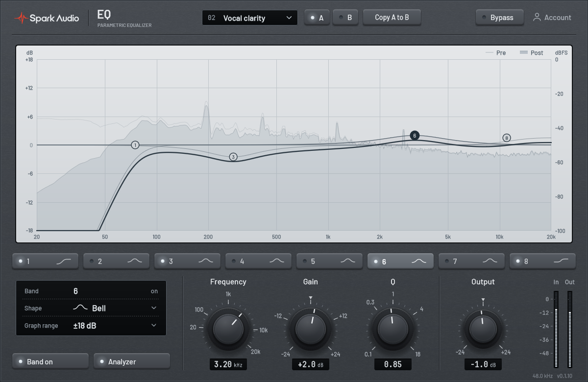This screenshot has width=588, height=382.
Task: Switch to comparison state A
Action: pos(317,18)
